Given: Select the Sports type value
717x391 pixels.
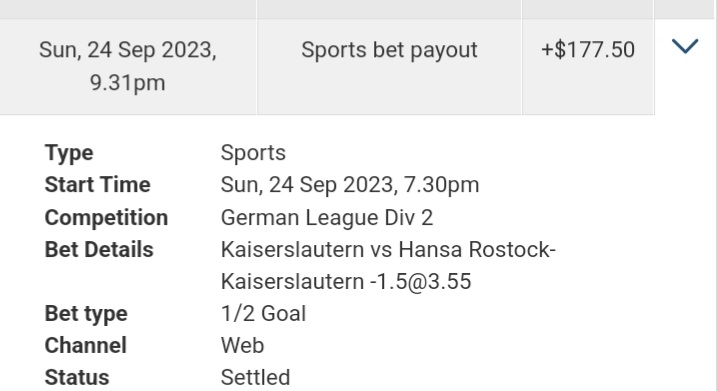Looking at the screenshot, I should coord(253,153).
